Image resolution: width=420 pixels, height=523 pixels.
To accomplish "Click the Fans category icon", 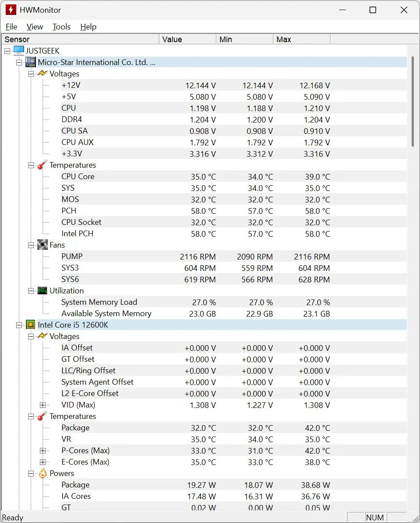I will pos(42,245).
